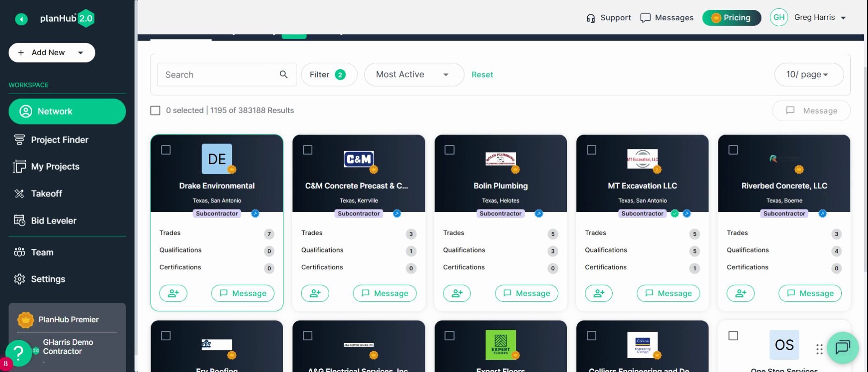Click Expert Floors green logo

[500, 345]
